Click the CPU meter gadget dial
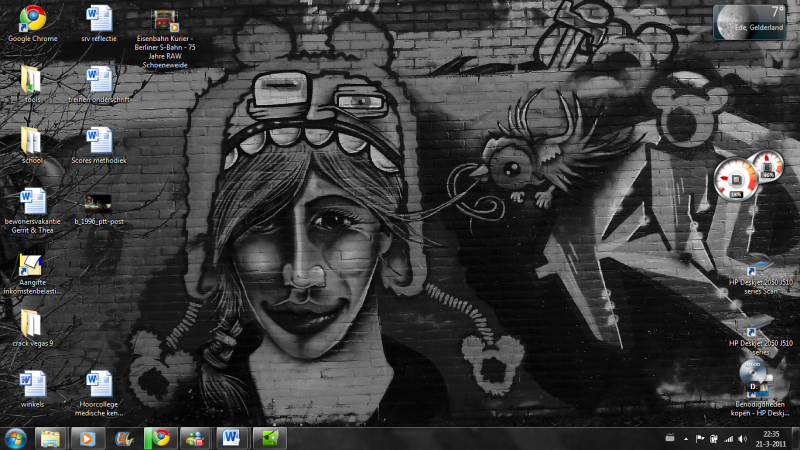The image size is (800, 450). click(x=735, y=179)
